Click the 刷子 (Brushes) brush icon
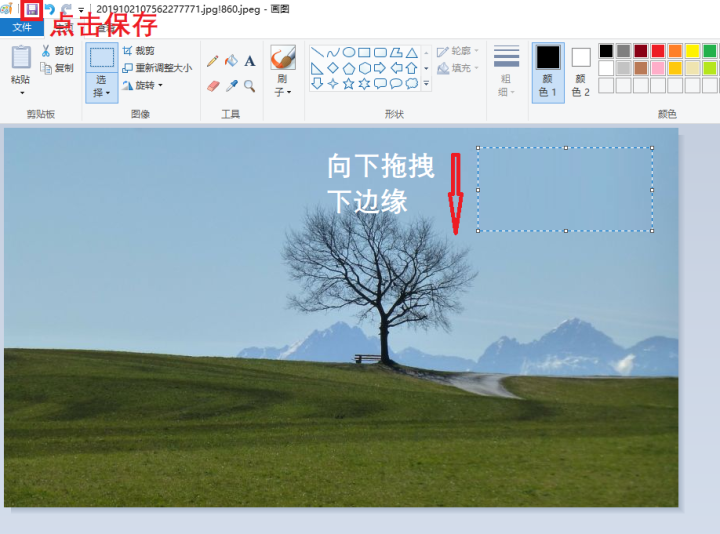 283,57
